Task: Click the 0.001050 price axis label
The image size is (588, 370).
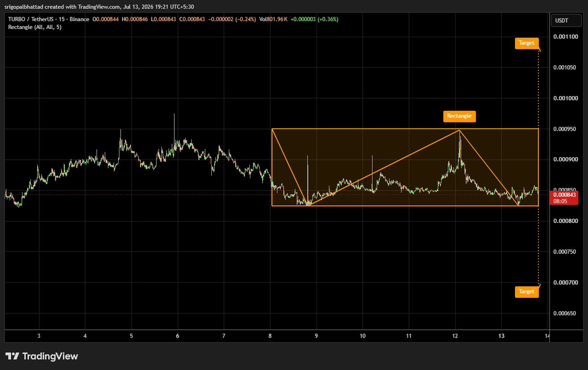Action: click(x=565, y=68)
